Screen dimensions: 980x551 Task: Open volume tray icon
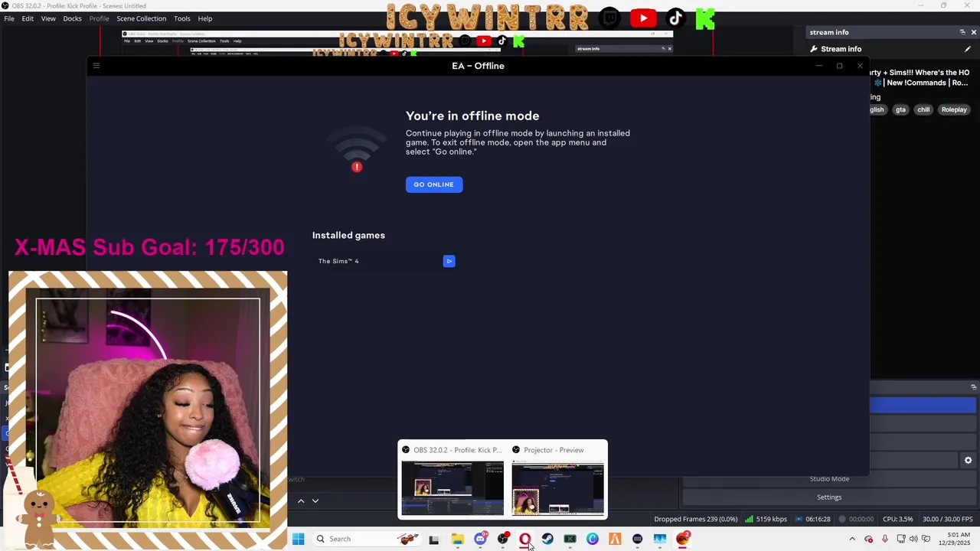[913, 539]
